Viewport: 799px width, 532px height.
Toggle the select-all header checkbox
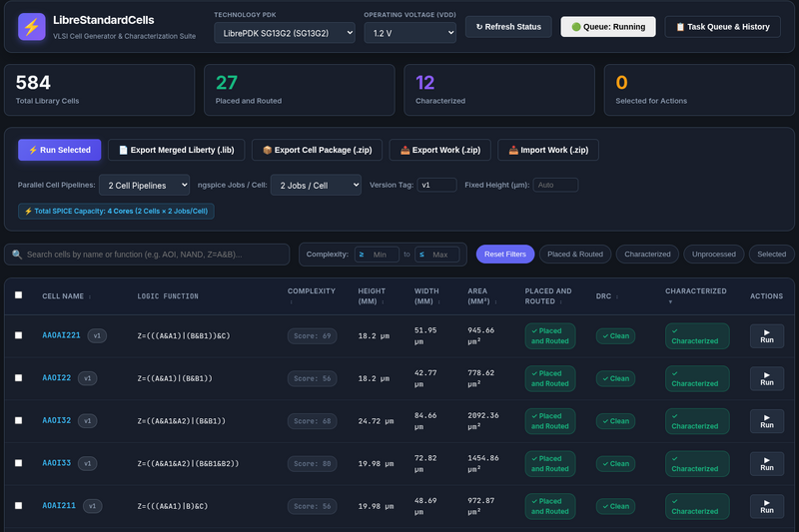coord(18,295)
